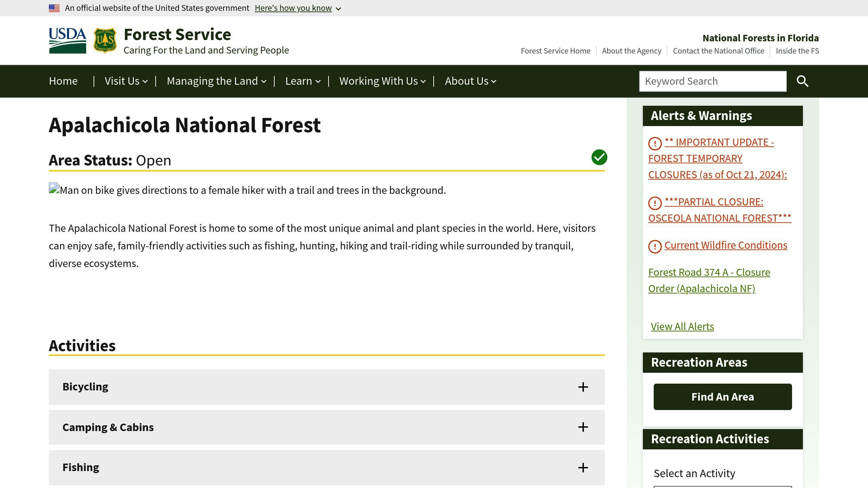868x488 pixels.
Task: Open the Managing the Land dropdown
Action: tap(216, 81)
